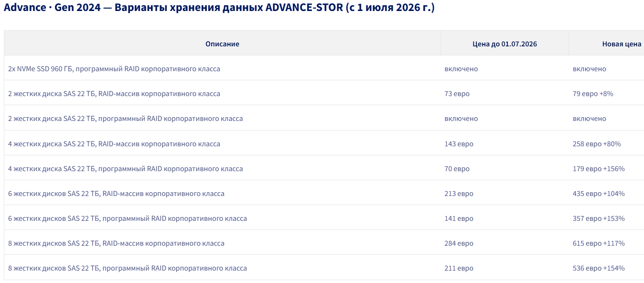Click the old price '213 евро'

pos(459,194)
